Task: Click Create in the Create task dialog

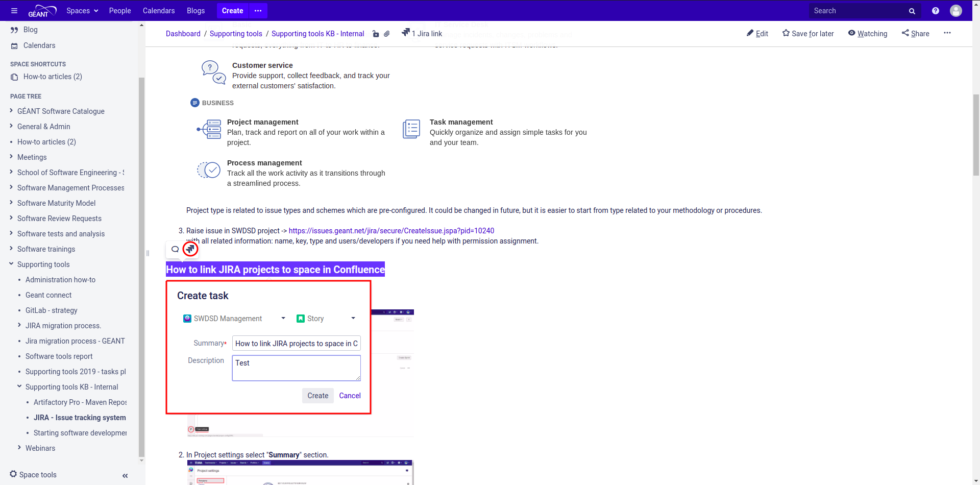Action: point(318,396)
